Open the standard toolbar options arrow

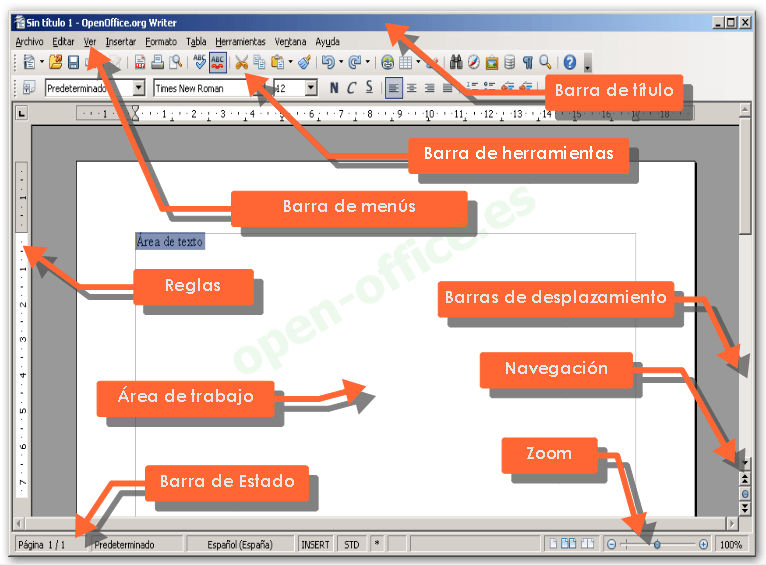click(587, 63)
